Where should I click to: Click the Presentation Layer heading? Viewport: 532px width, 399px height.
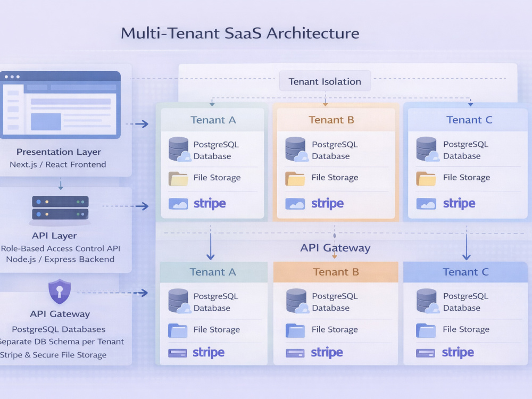[x=59, y=152]
